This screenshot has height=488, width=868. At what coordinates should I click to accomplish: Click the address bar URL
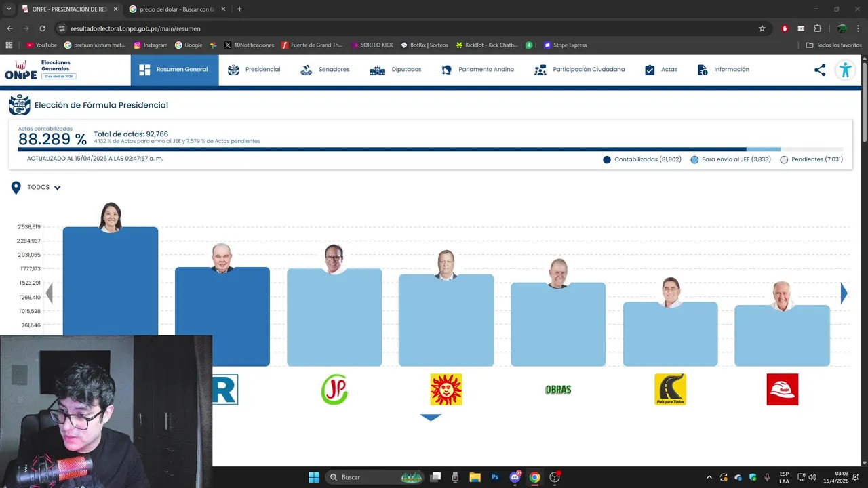click(136, 28)
